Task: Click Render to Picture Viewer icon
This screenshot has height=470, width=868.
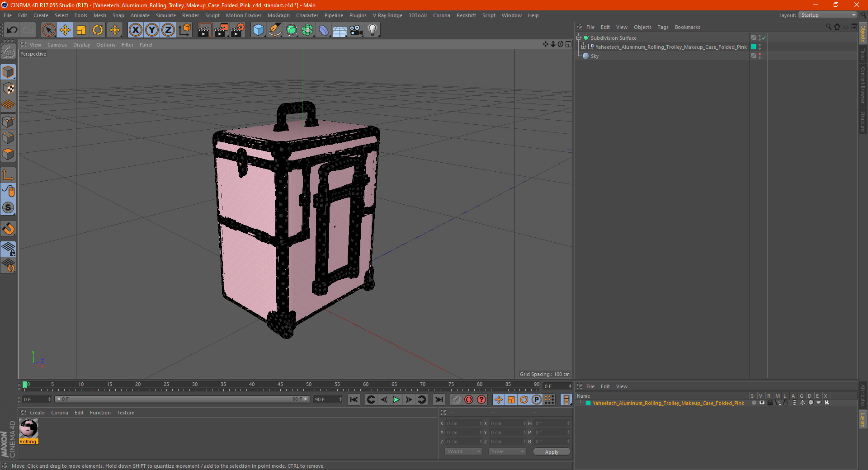Action: (221, 30)
